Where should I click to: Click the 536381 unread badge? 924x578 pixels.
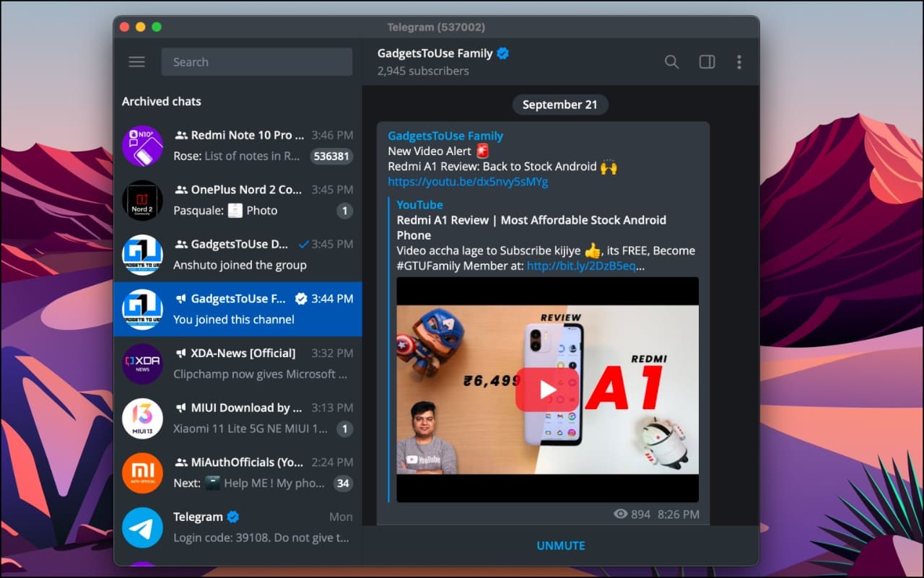[331, 156]
